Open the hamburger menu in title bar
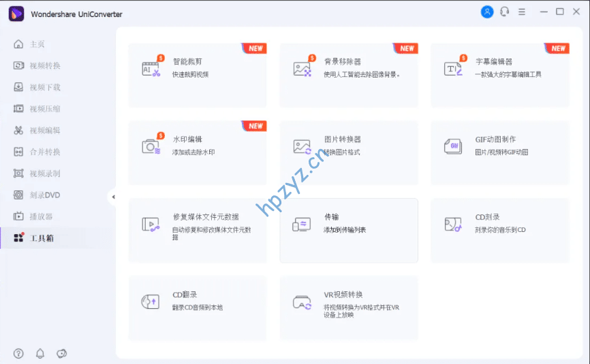Screen dimensions: 590x364 [x=522, y=12]
